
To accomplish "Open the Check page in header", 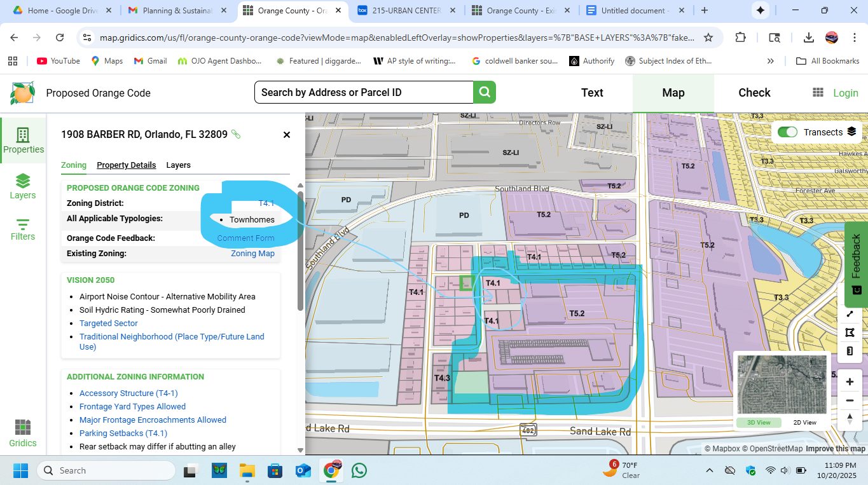I will pos(754,93).
